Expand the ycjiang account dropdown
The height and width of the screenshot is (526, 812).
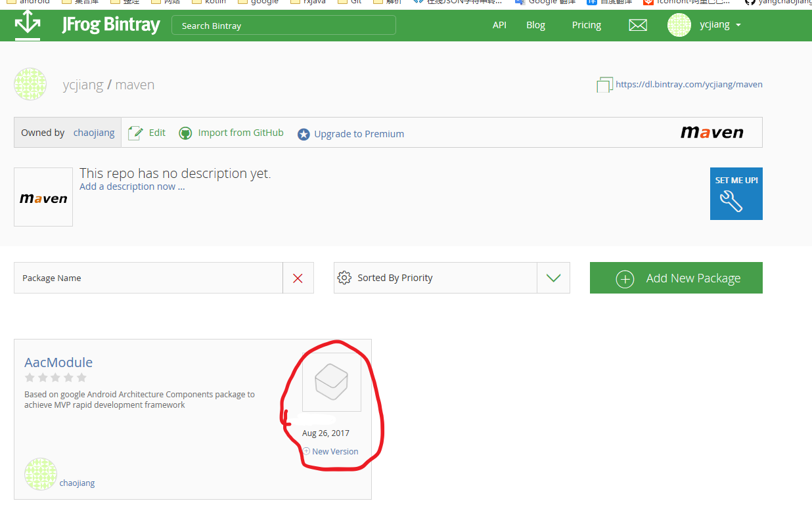pos(720,25)
